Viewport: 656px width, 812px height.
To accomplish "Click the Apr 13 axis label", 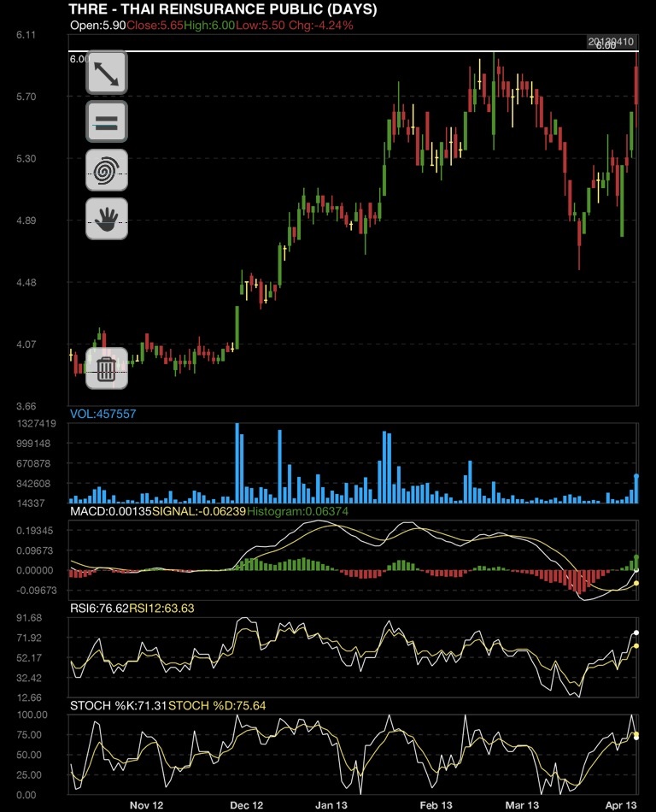I will click(x=621, y=805).
